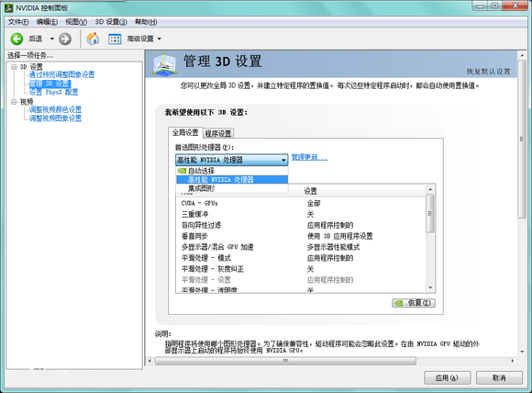Screen dimensions: 532x393
Task: Open back history dropdown arrow
Action: coord(52,39)
